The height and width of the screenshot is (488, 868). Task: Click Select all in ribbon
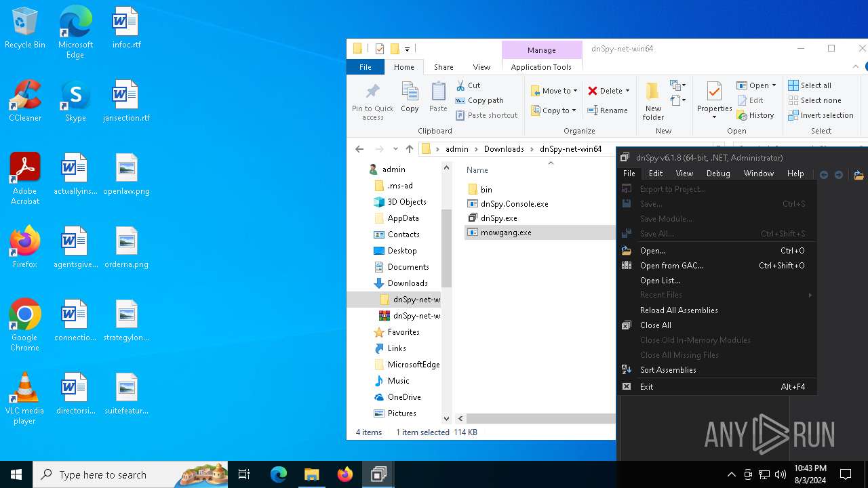coord(810,85)
